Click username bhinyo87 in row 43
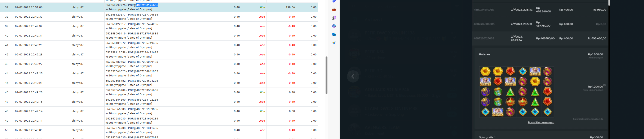This screenshot has height=139, width=644. (x=78, y=64)
